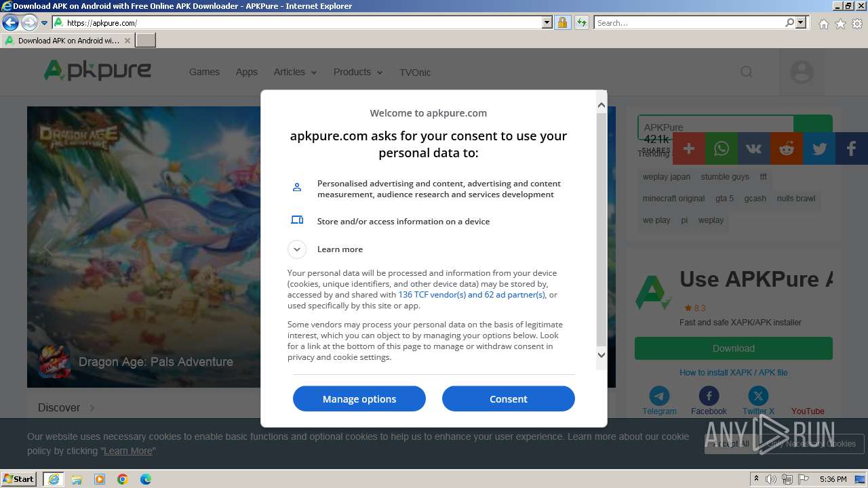
Task: Click the stumble guys trending tag
Action: tap(725, 177)
